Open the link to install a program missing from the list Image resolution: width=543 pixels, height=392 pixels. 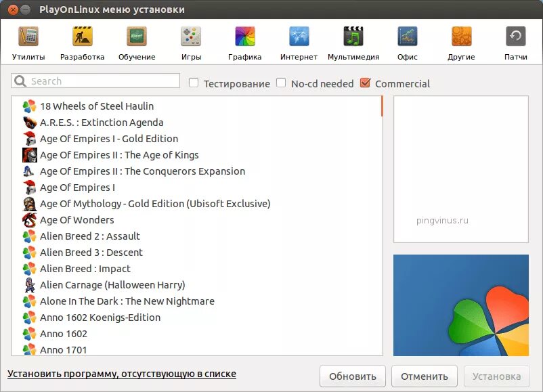[122, 374]
